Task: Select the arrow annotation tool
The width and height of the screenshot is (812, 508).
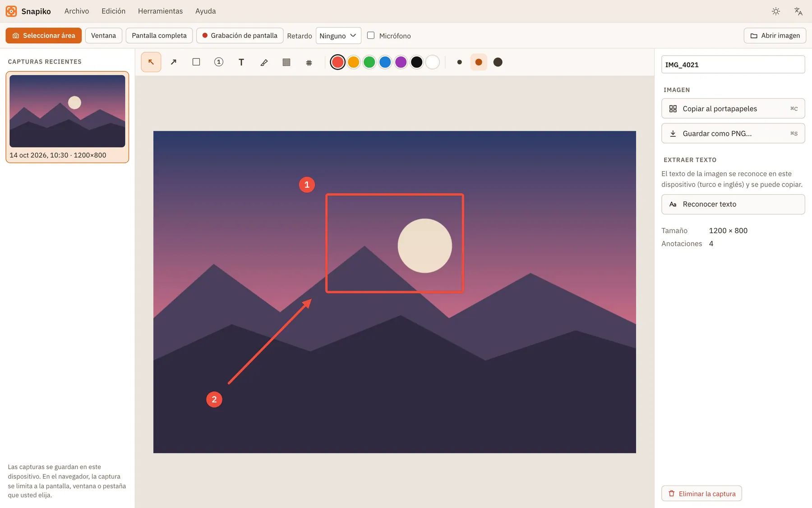Action: click(174, 62)
